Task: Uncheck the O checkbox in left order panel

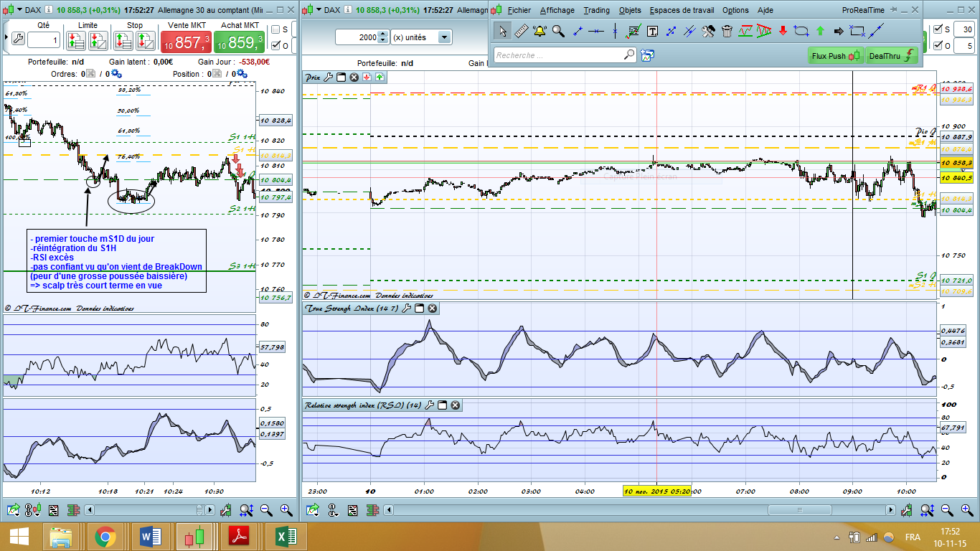Action: [x=275, y=46]
